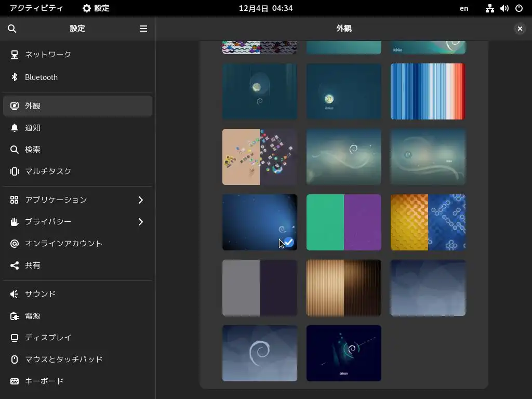Choose the plain blue-gray polygon wallpaper
The height and width of the screenshot is (399, 532).
pyautogui.click(x=428, y=288)
